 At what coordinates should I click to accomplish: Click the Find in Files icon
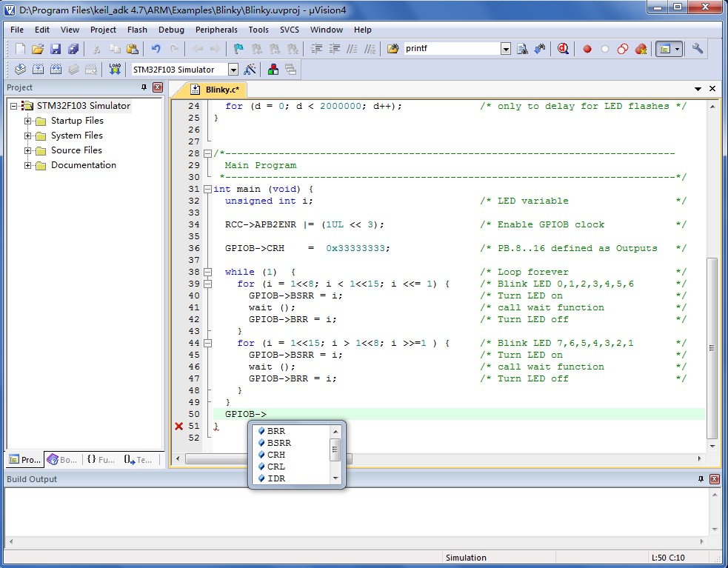(393, 49)
